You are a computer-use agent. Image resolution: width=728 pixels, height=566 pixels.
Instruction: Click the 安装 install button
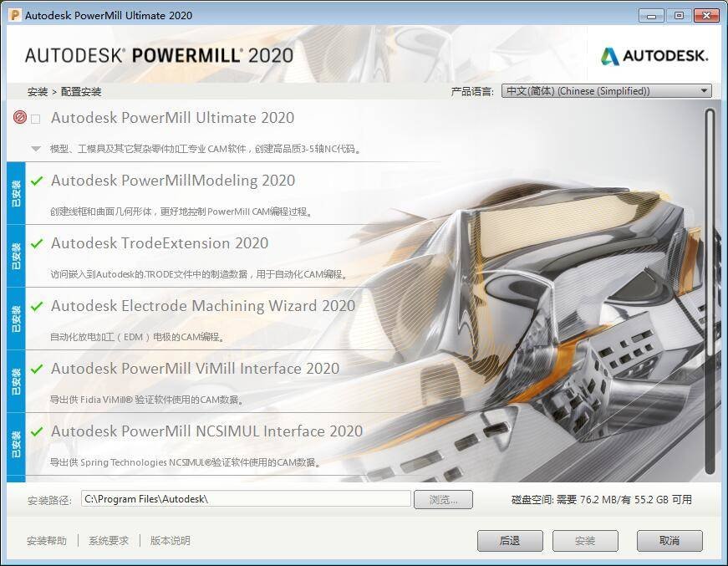585,541
